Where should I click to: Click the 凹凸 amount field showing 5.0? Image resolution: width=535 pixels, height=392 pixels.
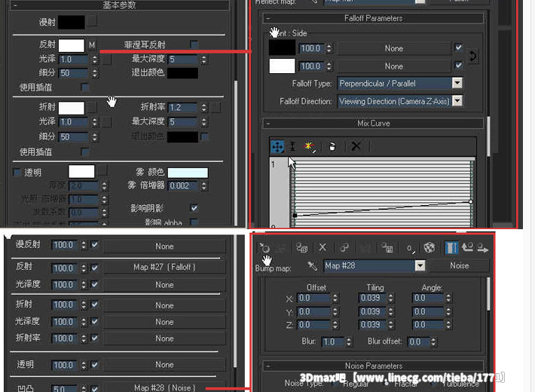click(x=66, y=388)
